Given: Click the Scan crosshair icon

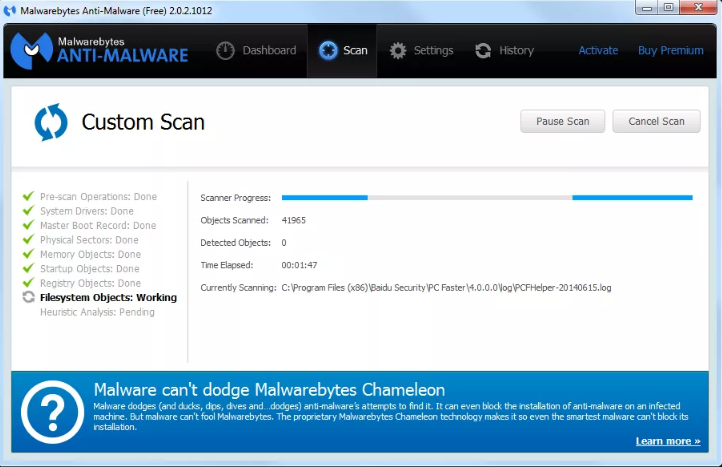Looking at the screenshot, I should point(328,50).
